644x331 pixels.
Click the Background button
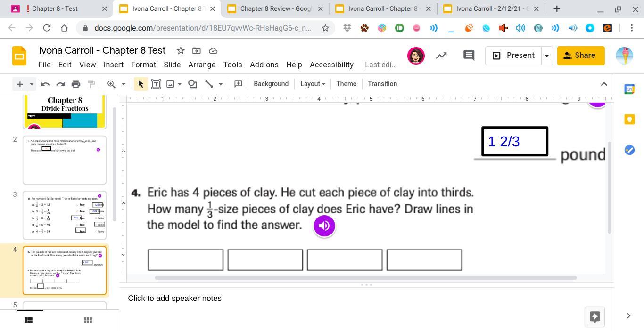[x=271, y=84]
